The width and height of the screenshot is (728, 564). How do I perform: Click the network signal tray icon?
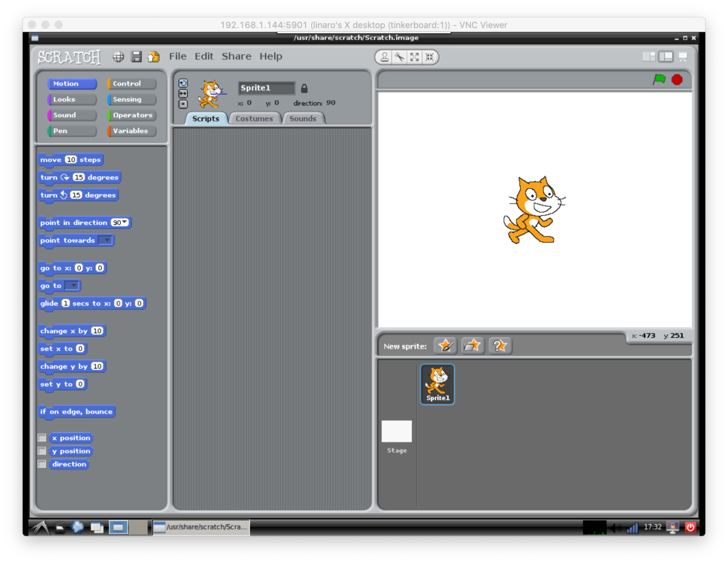coord(633,528)
